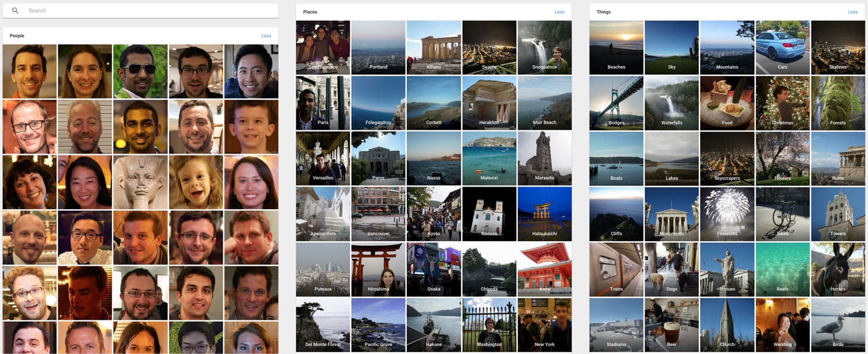Open the Muir Beach thumbnail
The height and width of the screenshot is (354, 868).
coord(545,103)
